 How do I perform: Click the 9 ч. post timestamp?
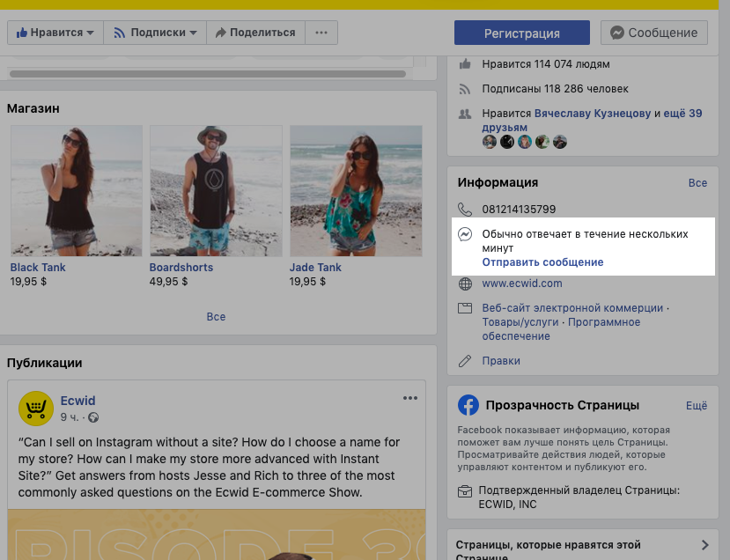pyautogui.click(x=70, y=417)
